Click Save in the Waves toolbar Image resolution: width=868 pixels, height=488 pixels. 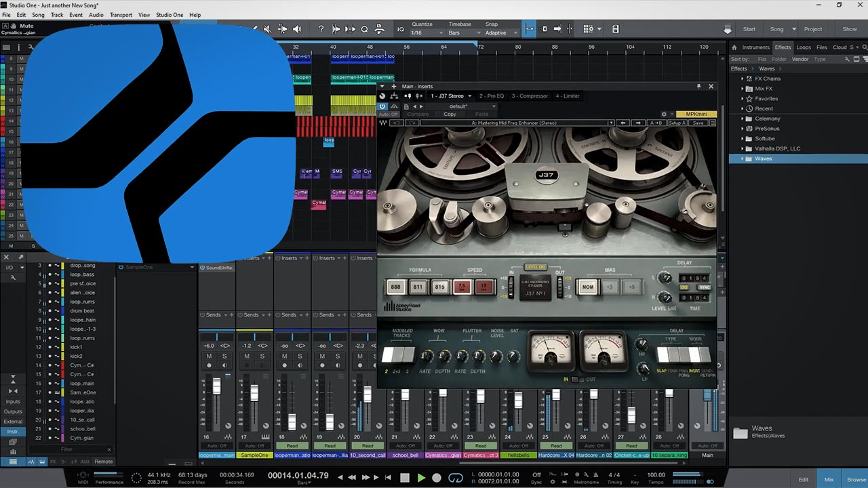tap(698, 123)
